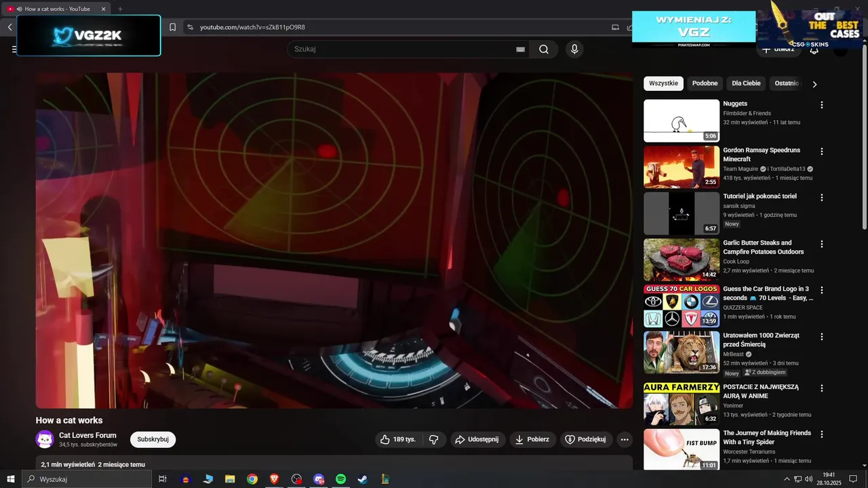Open Nuggets video thumbnail

(682, 121)
